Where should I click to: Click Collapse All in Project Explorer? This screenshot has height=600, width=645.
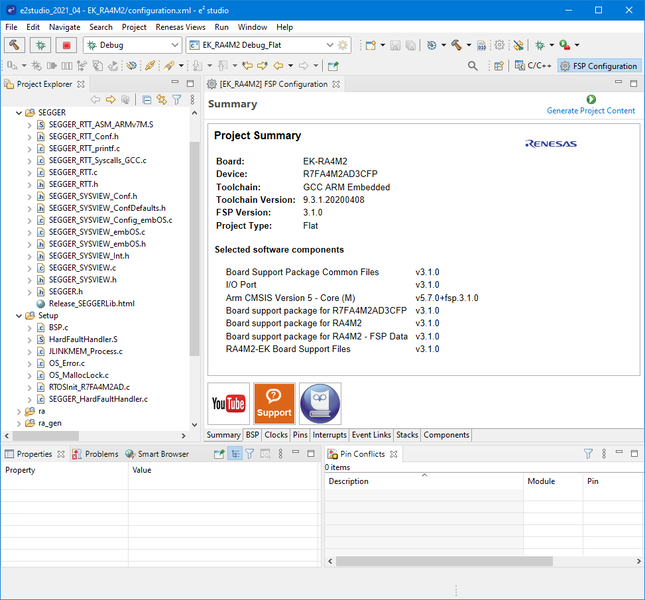coord(146,100)
